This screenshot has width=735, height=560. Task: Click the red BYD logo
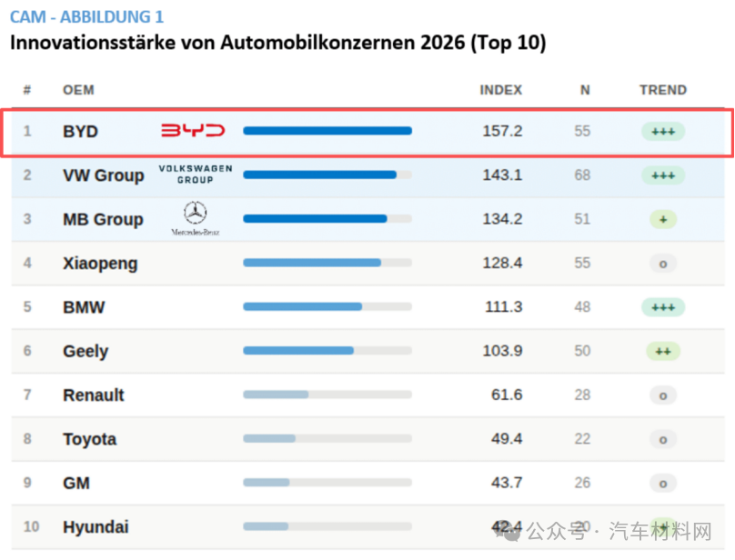(193, 130)
